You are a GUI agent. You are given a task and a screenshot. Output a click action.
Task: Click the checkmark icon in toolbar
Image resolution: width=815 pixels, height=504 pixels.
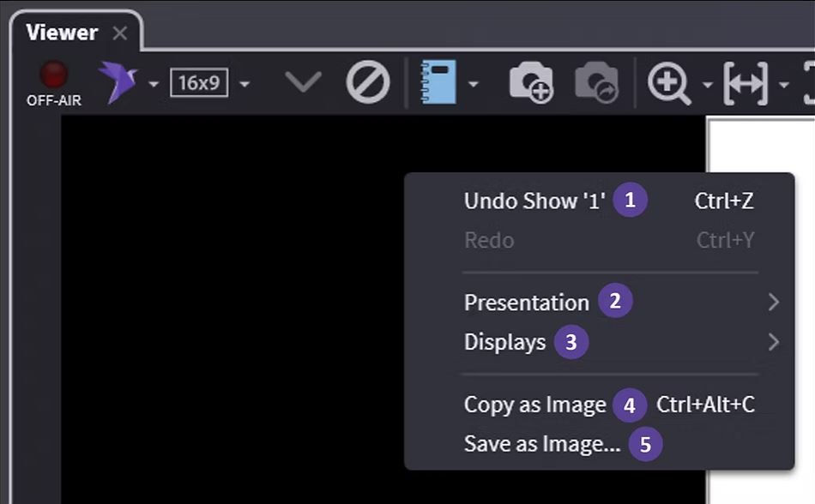click(303, 83)
